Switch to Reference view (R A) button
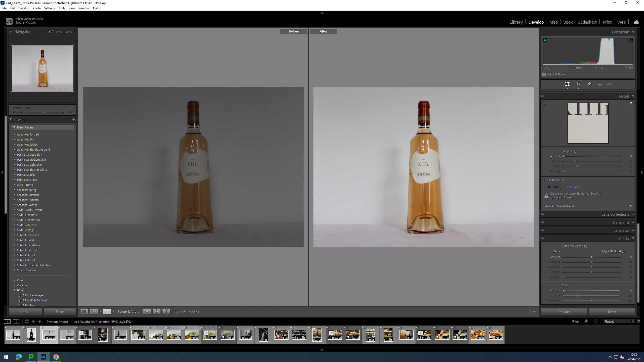The height and width of the screenshot is (362, 644). pyautogui.click(x=94, y=312)
